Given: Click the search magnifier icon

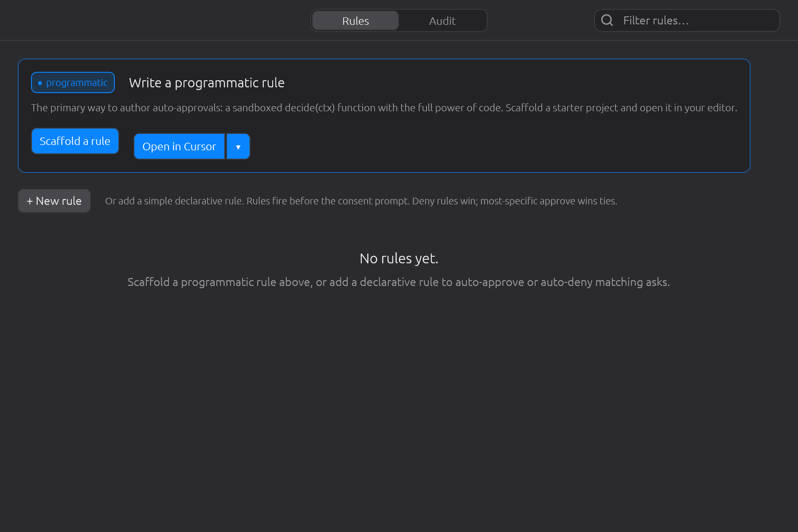Looking at the screenshot, I should point(607,20).
